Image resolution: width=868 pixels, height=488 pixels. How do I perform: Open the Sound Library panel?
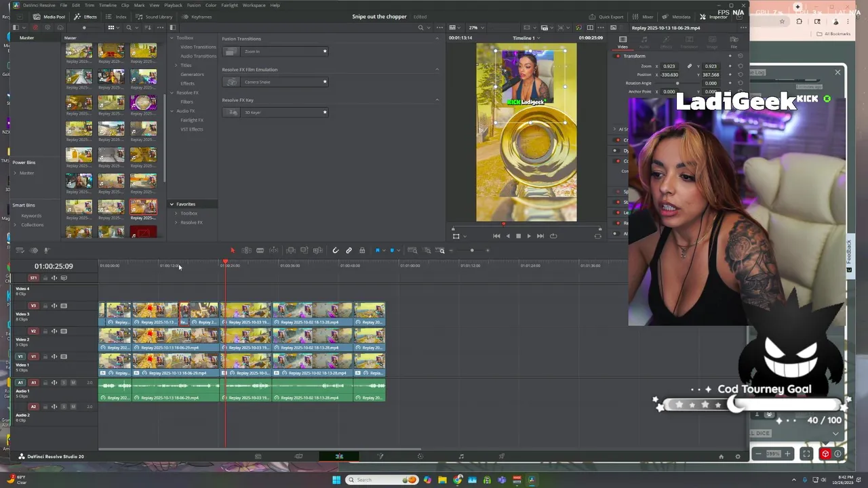point(155,16)
